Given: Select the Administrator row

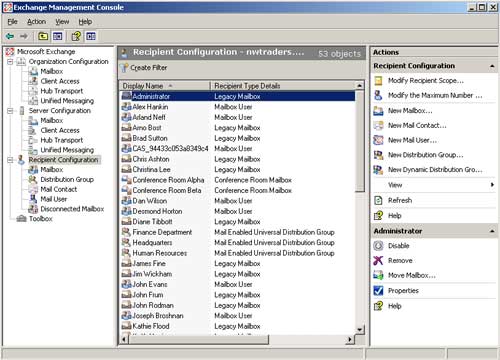Looking at the screenshot, I should (x=237, y=96).
